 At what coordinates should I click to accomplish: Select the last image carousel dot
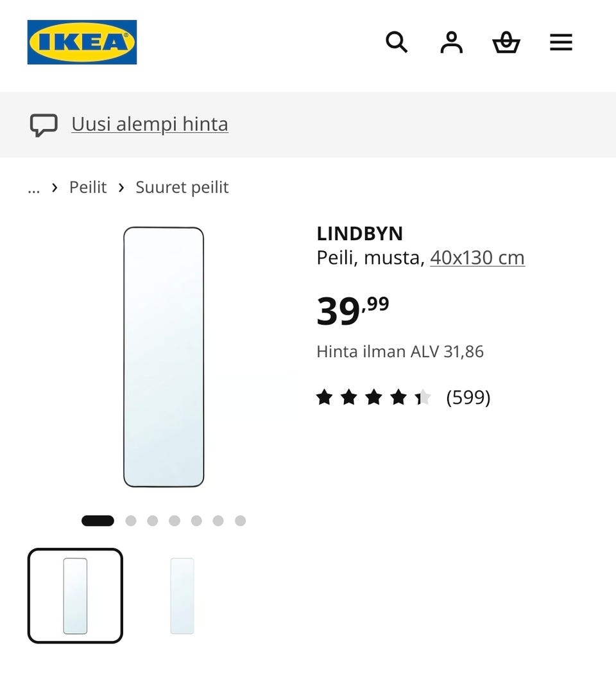coord(241,521)
